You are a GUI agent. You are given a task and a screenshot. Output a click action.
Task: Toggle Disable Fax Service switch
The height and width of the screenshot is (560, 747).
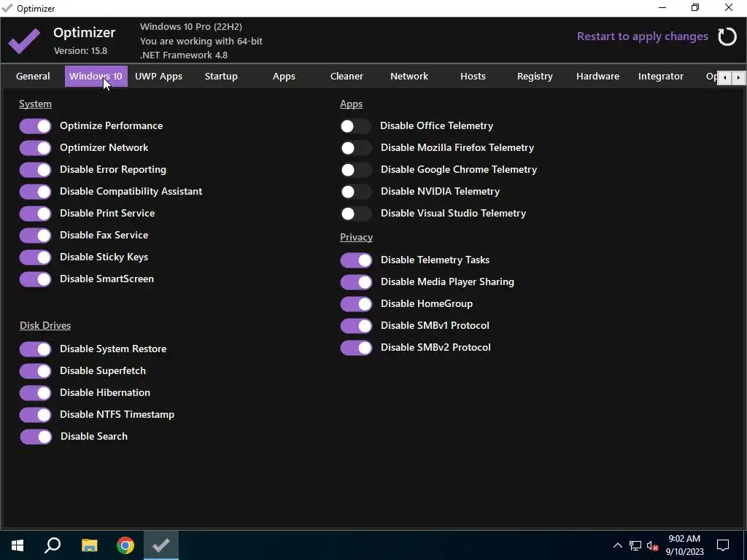[x=35, y=236]
